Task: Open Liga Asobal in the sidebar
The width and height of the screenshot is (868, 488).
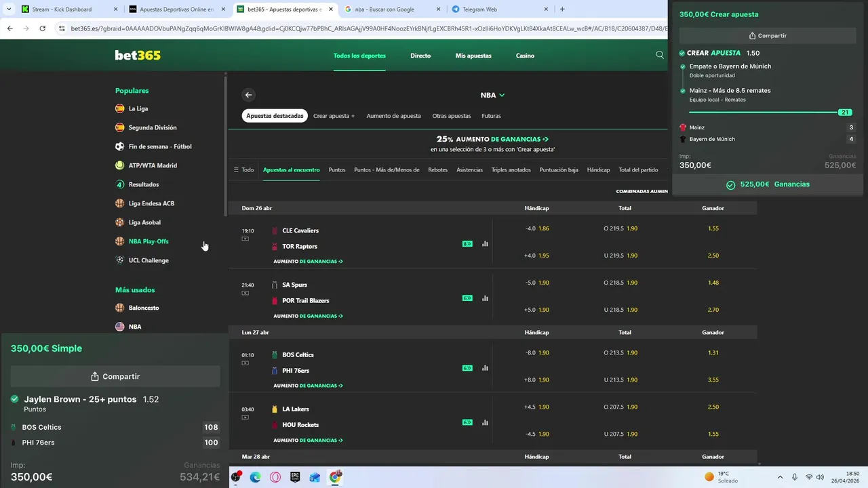Action: coord(144,222)
